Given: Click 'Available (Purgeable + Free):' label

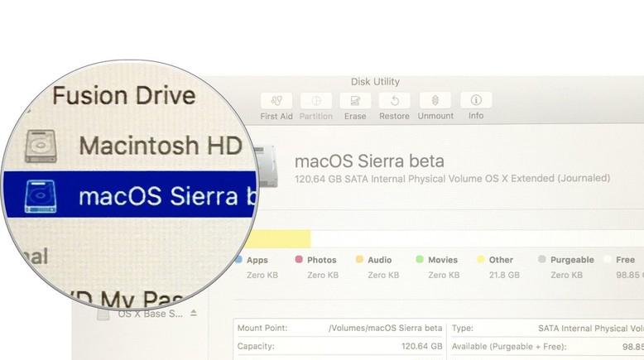Looking at the screenshot, I should [x=509, y=346].
